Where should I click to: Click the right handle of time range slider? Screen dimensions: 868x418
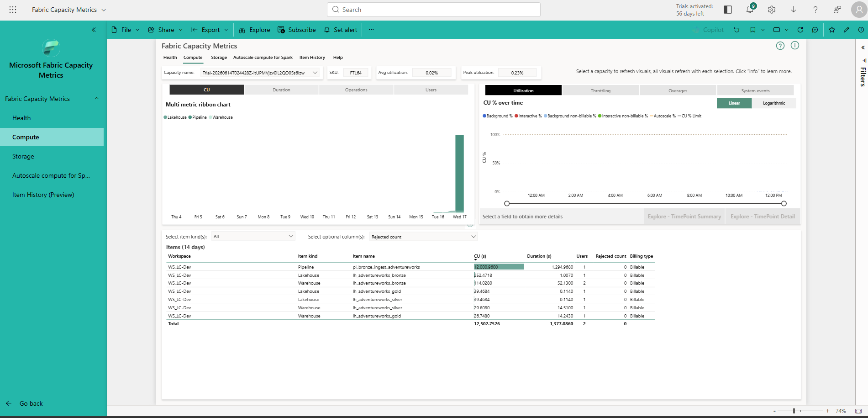(x=784, y=203)
